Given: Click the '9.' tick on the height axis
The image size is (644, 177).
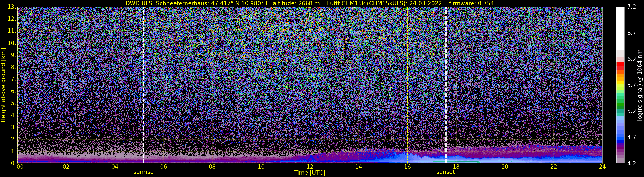Looking at the screenshot, I should click(x=14, y=55).
